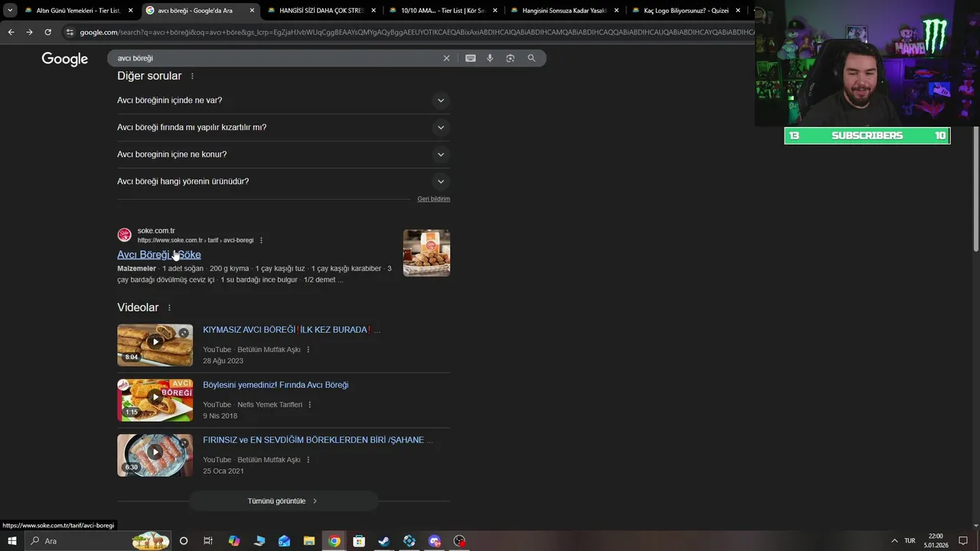Open the Google logo homepage
The width and height of the screenshot is (980, 551).
[65, 59]
